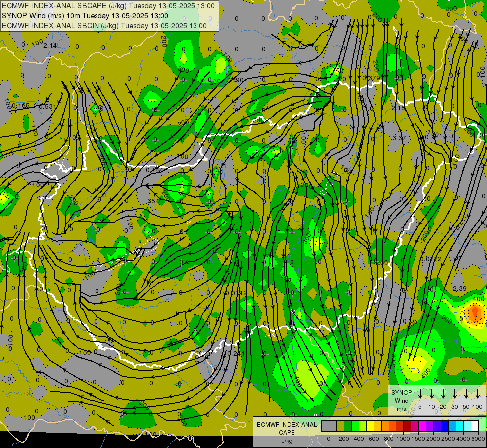Click the 200 label on CAPE scale
This screenshot has width=487, height=448.
344,439
